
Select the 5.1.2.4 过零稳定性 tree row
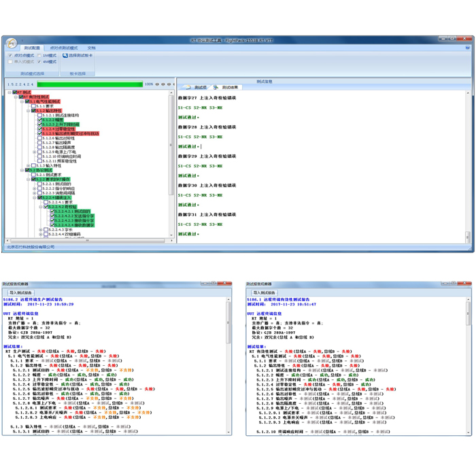58,129
